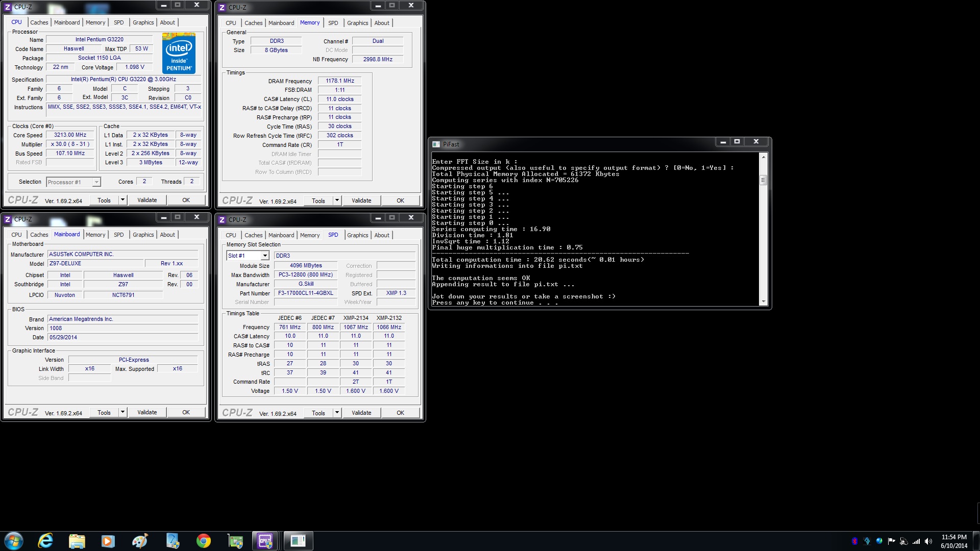Image resolution: width=980 pixels, height=551 pixels.
Task: Click OK in the CPU tab window
Action: (186, 200)
